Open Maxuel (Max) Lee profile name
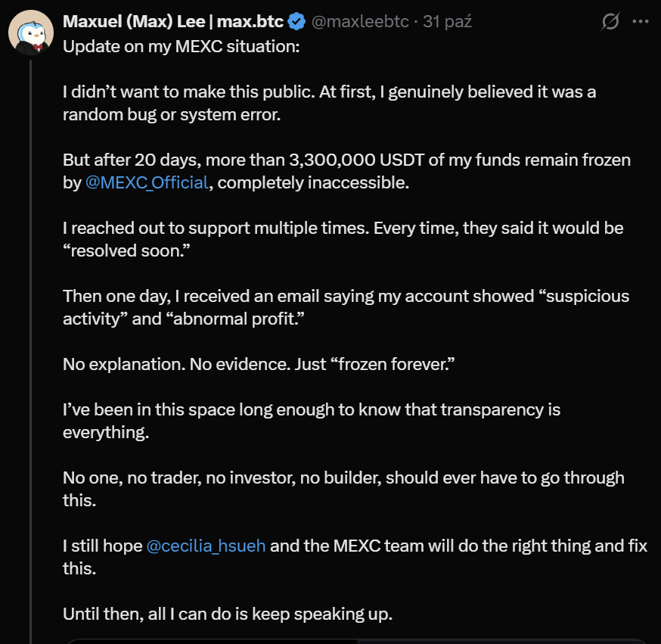Image resolution: width=661 pixels, height=644 pixels. point(172,22)
